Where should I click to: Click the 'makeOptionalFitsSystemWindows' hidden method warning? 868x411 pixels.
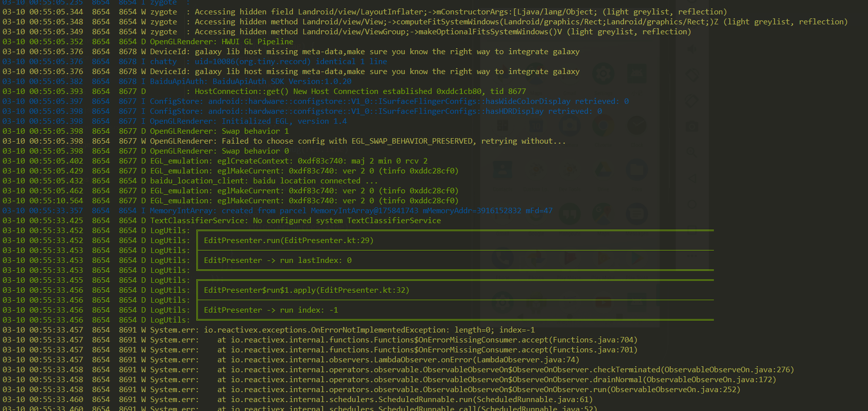coord(347,32)
